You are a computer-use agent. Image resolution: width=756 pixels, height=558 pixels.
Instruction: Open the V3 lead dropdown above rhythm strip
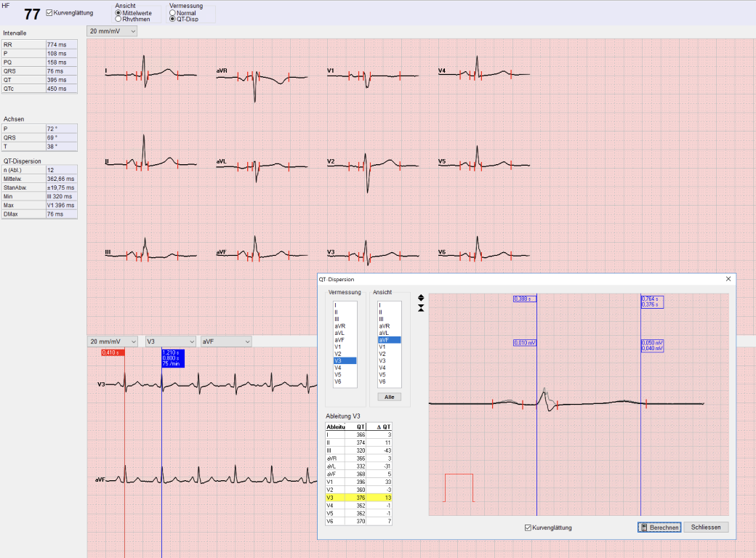(x=170, y=341)
